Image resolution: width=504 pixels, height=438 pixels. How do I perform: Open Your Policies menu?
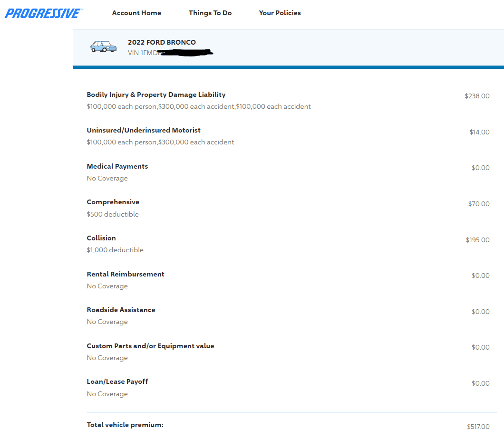tap(280, 13)
